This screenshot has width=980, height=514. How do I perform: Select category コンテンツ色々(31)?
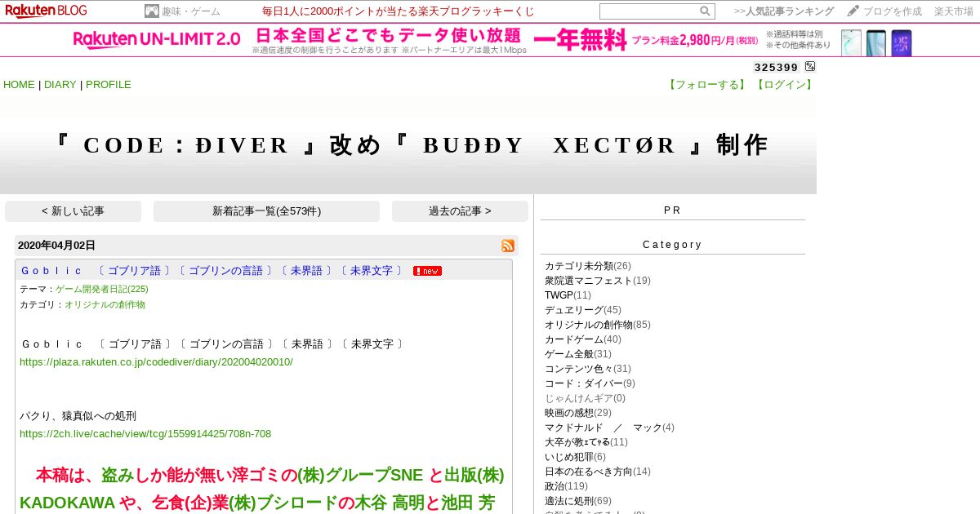pos(588,369)
